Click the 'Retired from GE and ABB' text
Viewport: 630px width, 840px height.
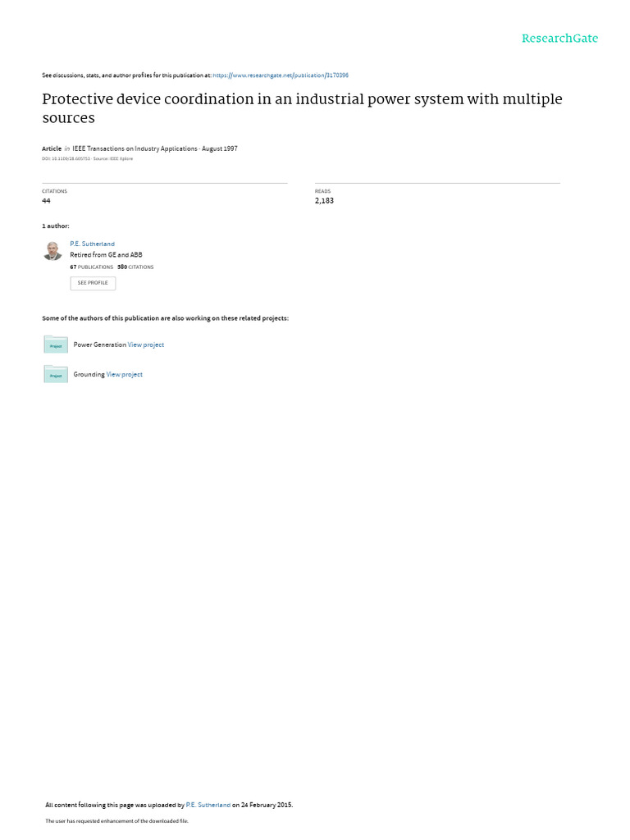pyautogui.click(x=106, y=255)
